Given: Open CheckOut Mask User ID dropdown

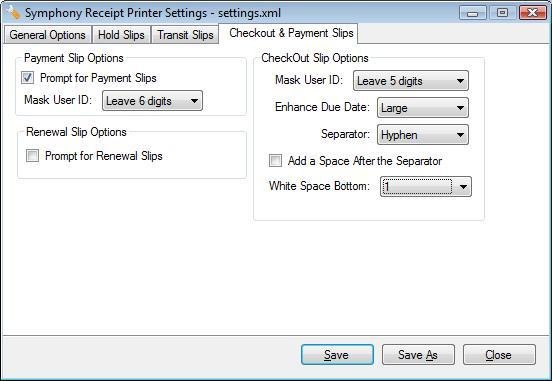Looking at the screenshot, I should click(x=411, y=81).
